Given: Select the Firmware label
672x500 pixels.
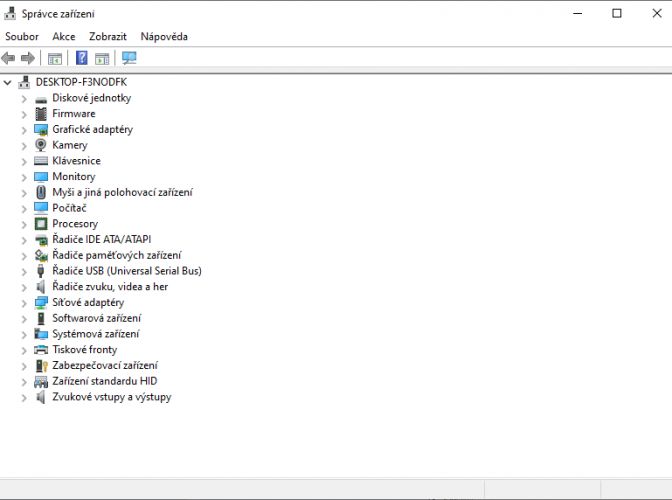Looking at the screenshot, I should tap(74, 114).
